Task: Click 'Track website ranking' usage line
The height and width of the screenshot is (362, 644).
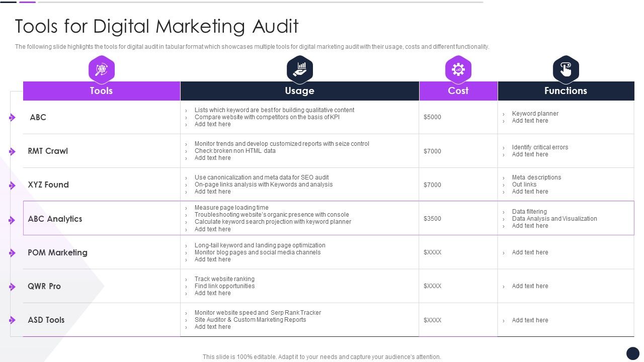Action: (x=224, y=279)
